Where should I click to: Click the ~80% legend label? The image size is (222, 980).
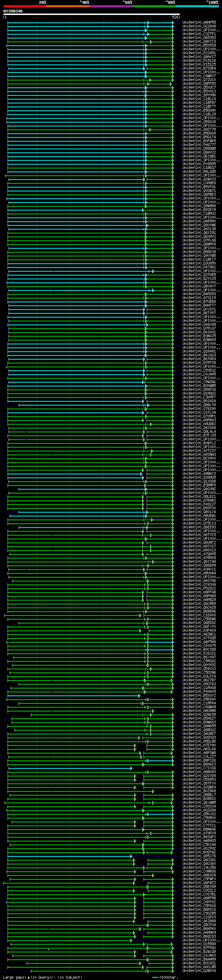point(170,2)
